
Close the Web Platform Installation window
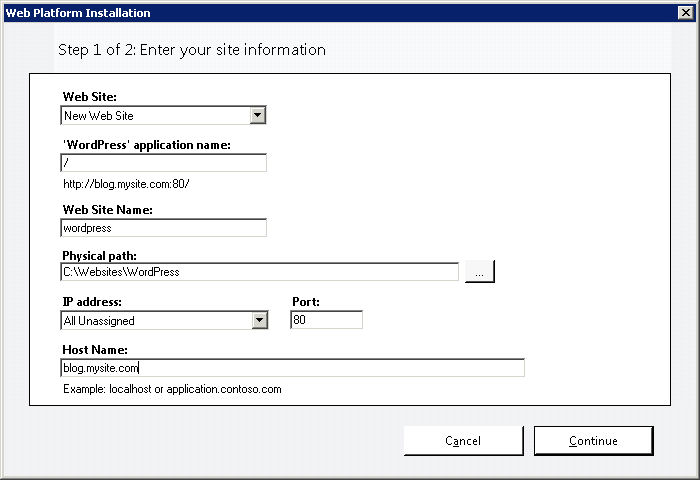[685, 13]
